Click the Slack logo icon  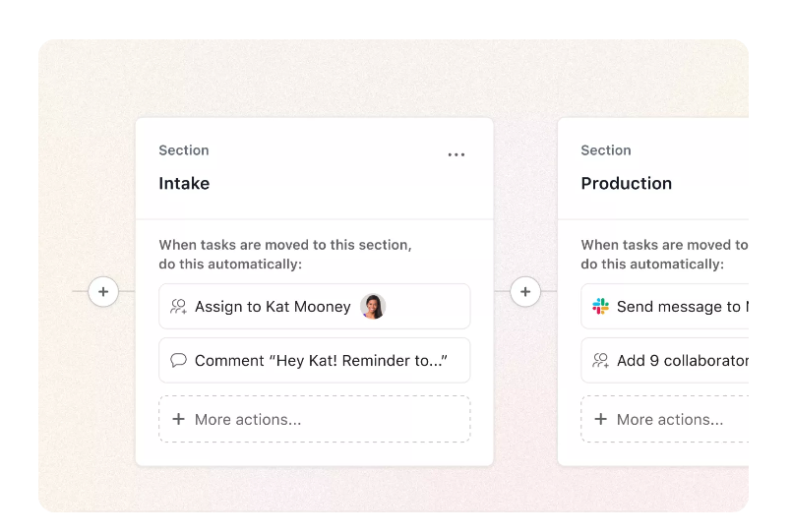(600, 307)
